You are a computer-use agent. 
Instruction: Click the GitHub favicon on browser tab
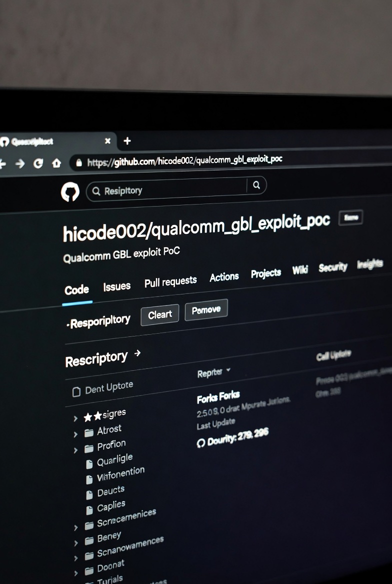point(4,142)
